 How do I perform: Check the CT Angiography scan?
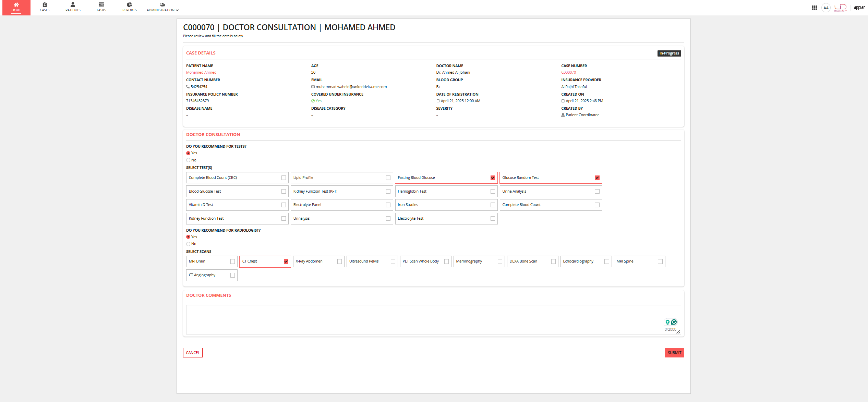232,275
